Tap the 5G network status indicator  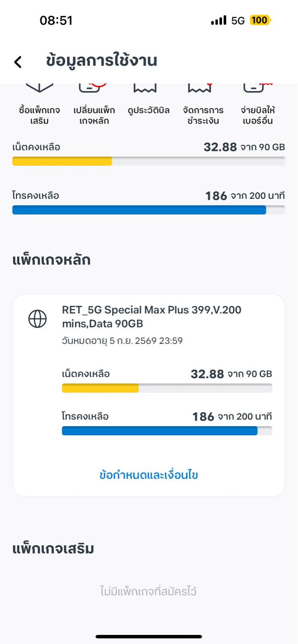tap(238, 21)
